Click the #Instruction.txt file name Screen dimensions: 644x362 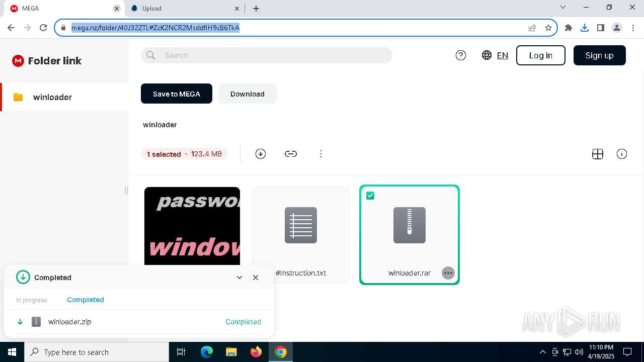[x=301, y=273]
